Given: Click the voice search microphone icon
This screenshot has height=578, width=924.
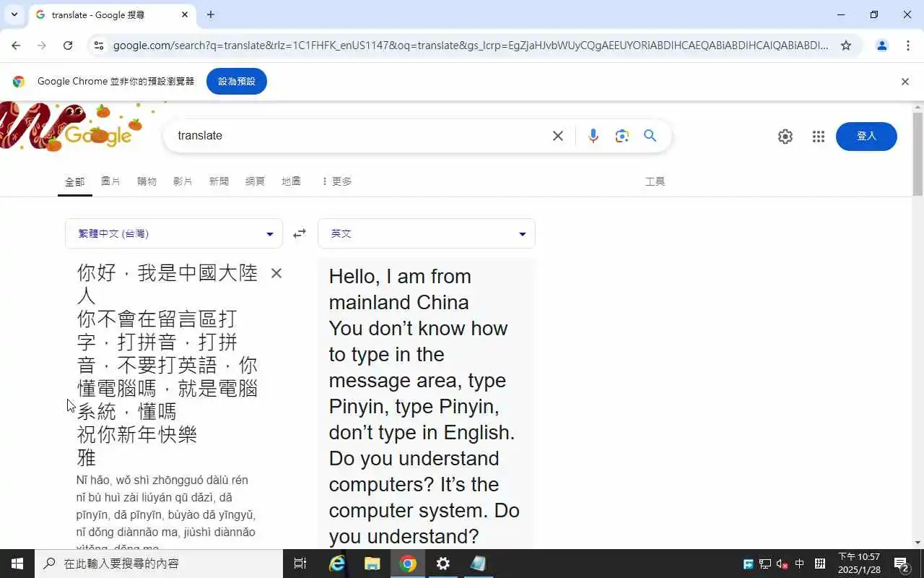Looking at the screenshot, I should click(x=593, y=136).
